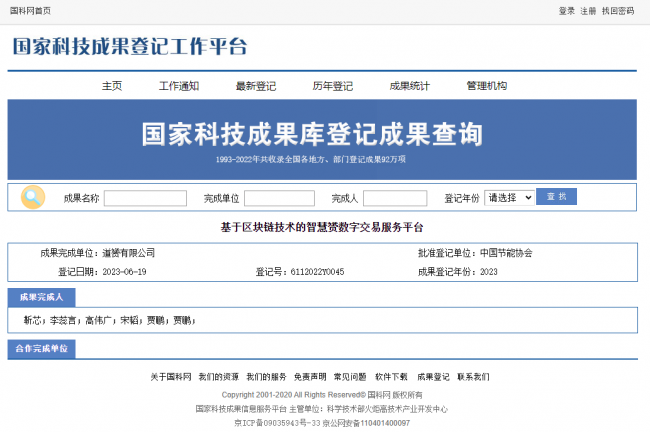Open the 找回密码 password recovery link

[x=618, y=11]
